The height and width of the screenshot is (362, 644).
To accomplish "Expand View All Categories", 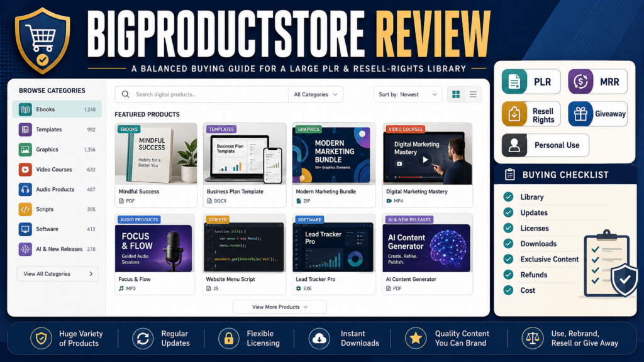I will pyautogui.click(x=57, y=274).
